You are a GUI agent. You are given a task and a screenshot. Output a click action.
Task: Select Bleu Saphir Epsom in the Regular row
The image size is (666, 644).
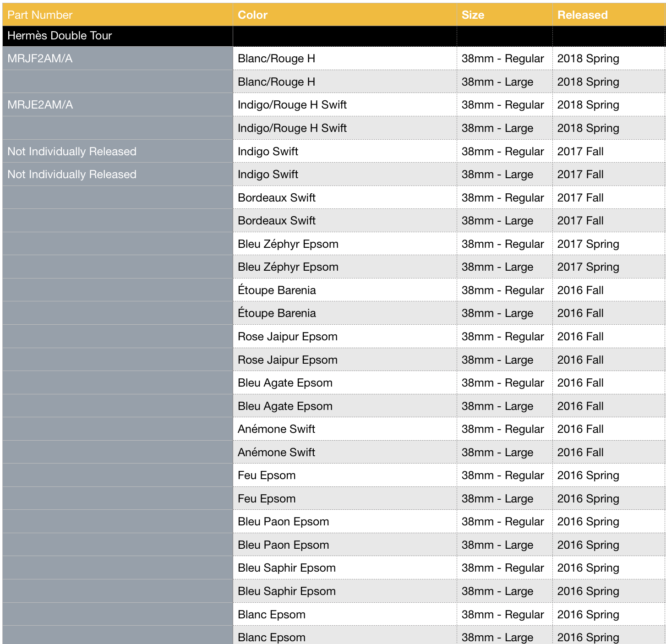(287, 568)
